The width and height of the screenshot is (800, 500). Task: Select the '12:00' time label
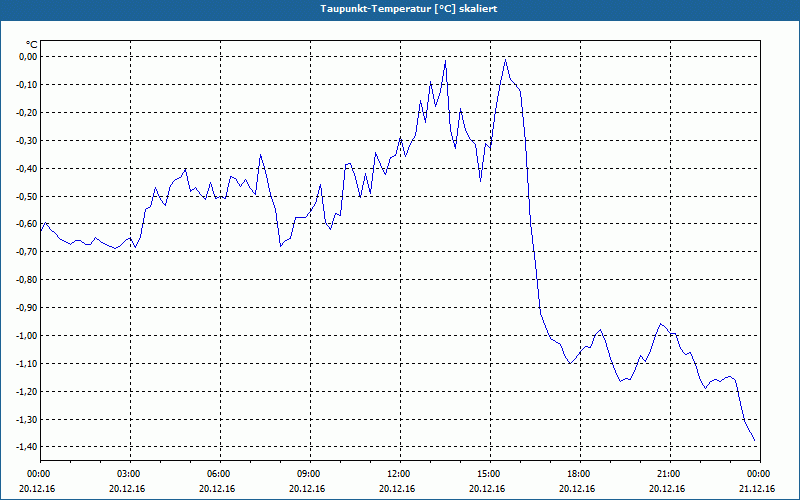click(400, 474)
